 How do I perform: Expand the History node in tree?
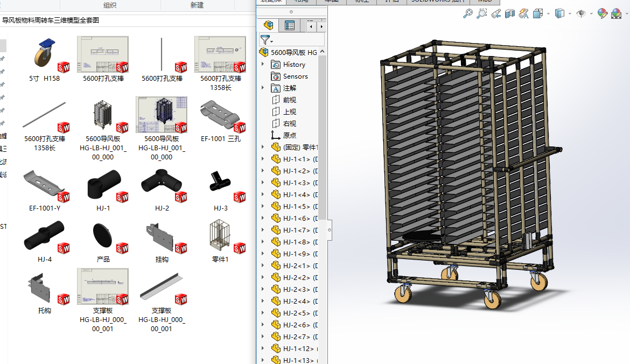[263, 64]
